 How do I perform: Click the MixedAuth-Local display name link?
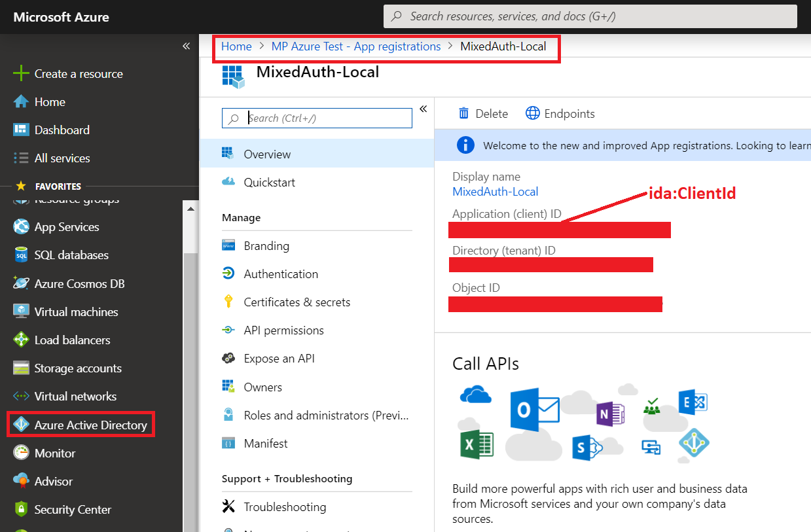tap(496, 192)
